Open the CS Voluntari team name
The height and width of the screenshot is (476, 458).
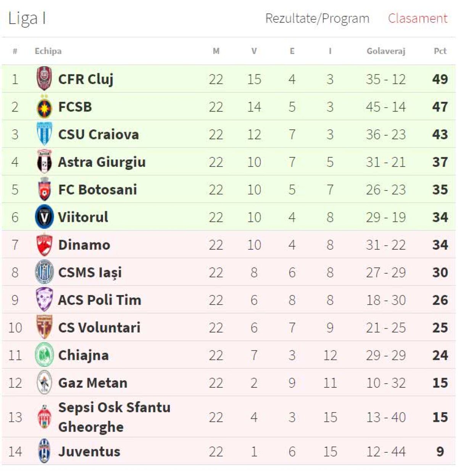99,328
